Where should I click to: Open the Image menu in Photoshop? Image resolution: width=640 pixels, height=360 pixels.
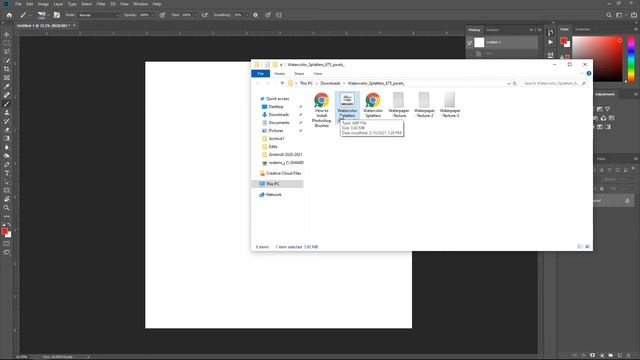tap(43, 4)
